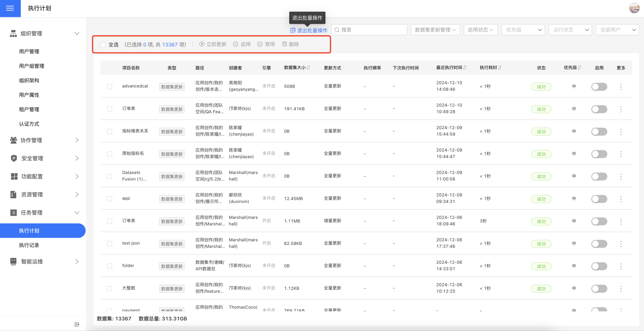Click the 立即更新 batch button

tap(213, 44)
